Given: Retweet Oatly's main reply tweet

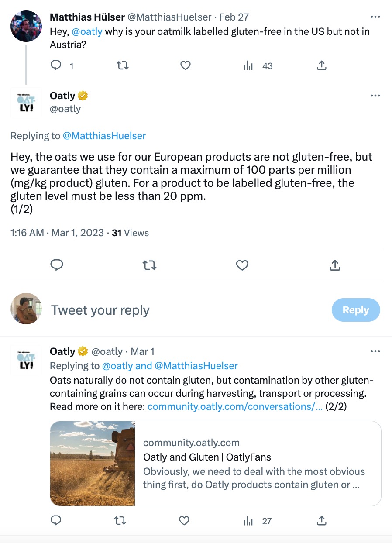Looking at the screenshot, I should pos(150,265).
